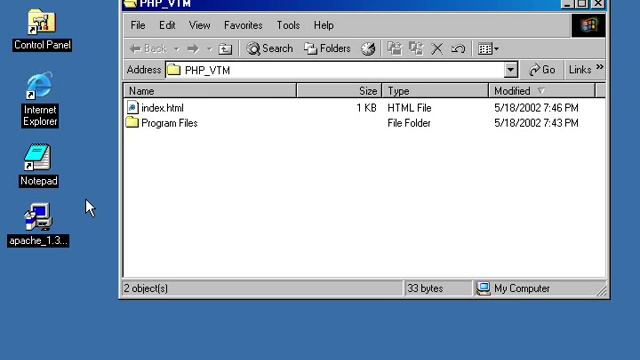Click the Delete X toolbar icon
Viewport: 640px width, 360px height.
437,49
